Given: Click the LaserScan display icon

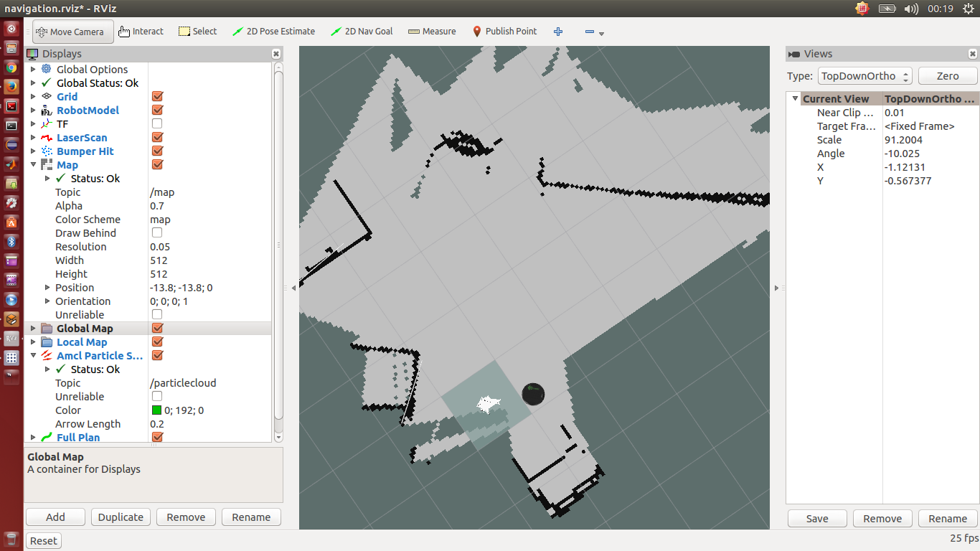Looking at the screenshot, I should point(47,137).
